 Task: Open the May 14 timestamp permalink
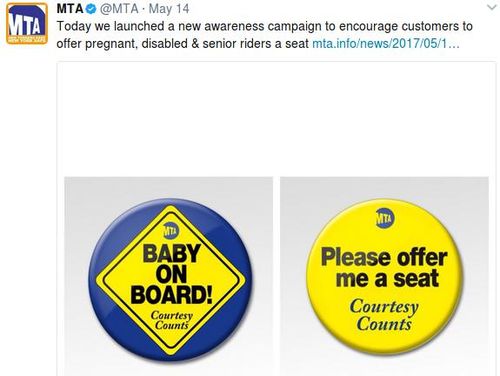coord(169,9)
